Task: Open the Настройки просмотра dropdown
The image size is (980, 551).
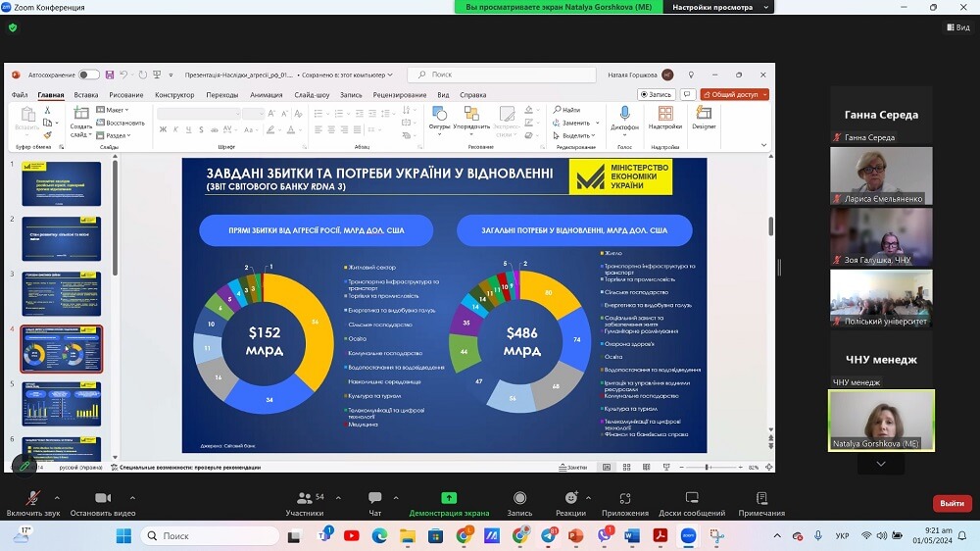Action: (718, 7)
